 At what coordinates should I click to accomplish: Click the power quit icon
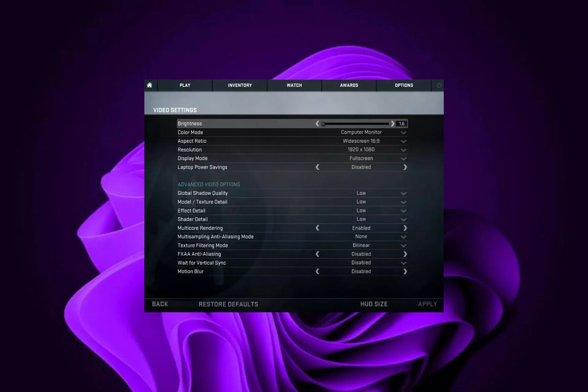point(439,85)
